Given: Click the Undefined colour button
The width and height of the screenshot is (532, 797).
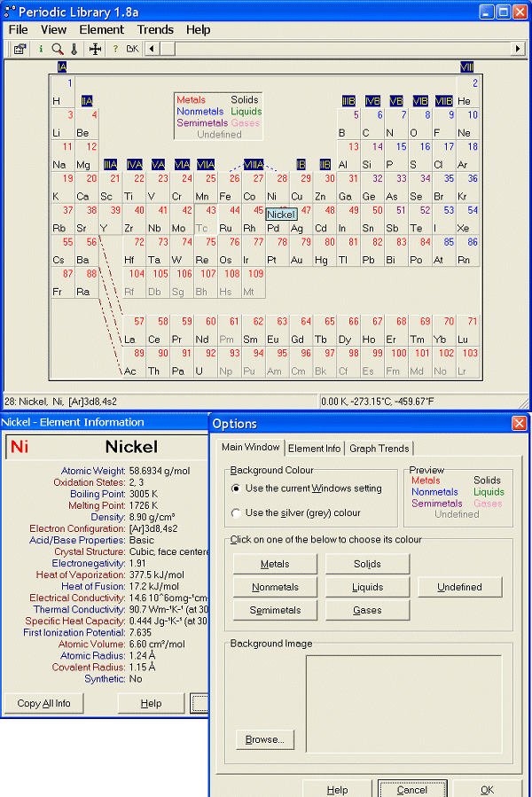Looking at the screenshot, I should pos(460,587).
